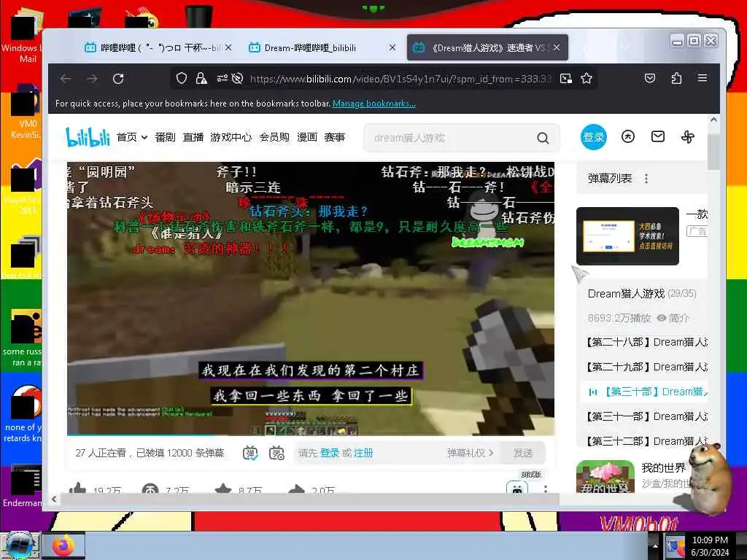Open the site permissions icon in the address bar
The width and height of the screenshot is (747, 560).
(x=222, y=79)
